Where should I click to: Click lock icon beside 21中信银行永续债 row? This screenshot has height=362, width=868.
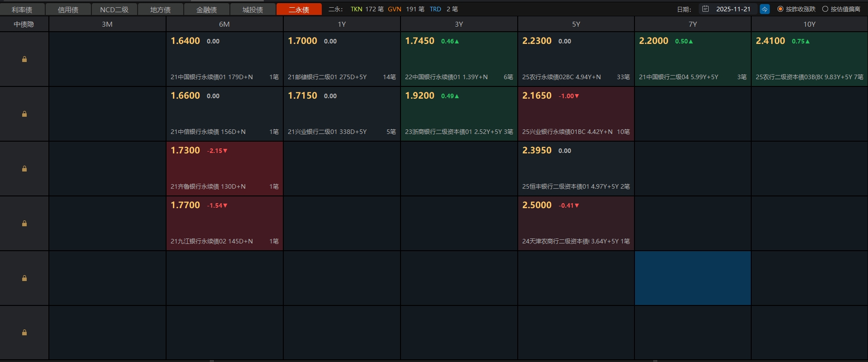pyautogui.click(x=24, y=114)
